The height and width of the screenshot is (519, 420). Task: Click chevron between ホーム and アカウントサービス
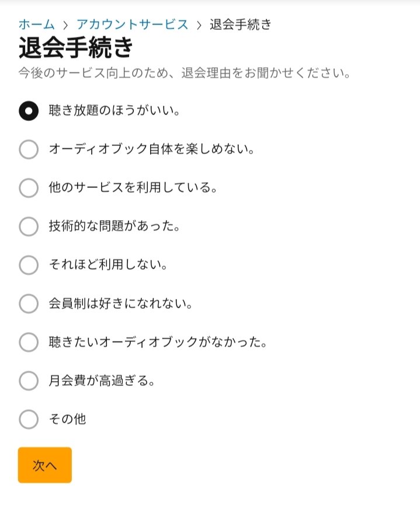(x=65, y=25)
